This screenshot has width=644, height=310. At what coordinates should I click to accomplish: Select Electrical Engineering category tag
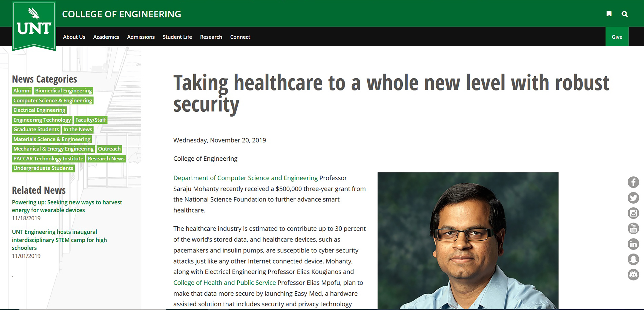tap(39, 110)
